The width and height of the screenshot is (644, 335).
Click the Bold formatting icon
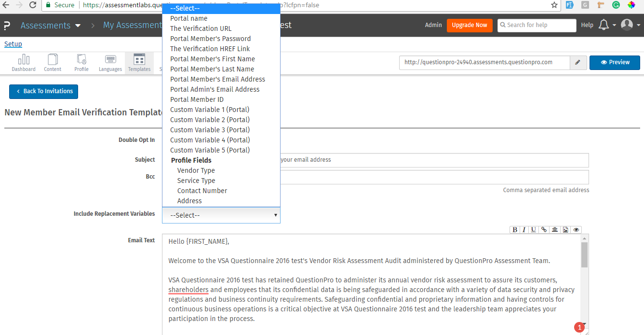(515, 230)
